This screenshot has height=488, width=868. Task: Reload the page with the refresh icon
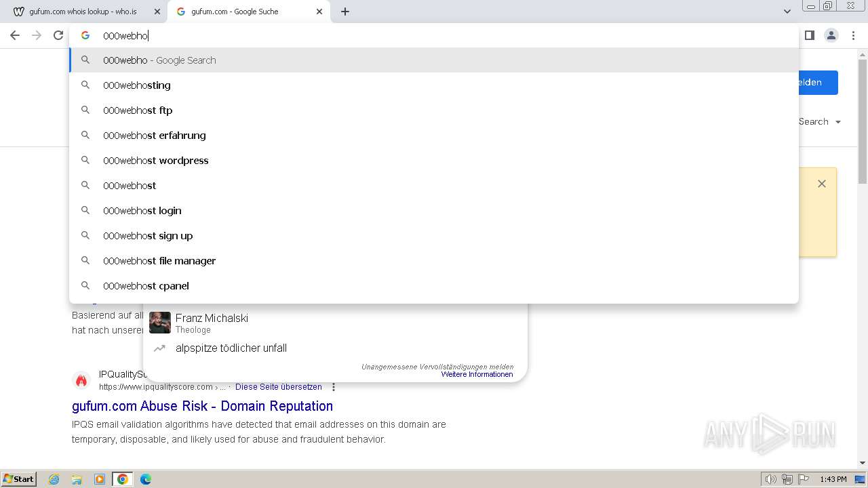tap(58, 35)
